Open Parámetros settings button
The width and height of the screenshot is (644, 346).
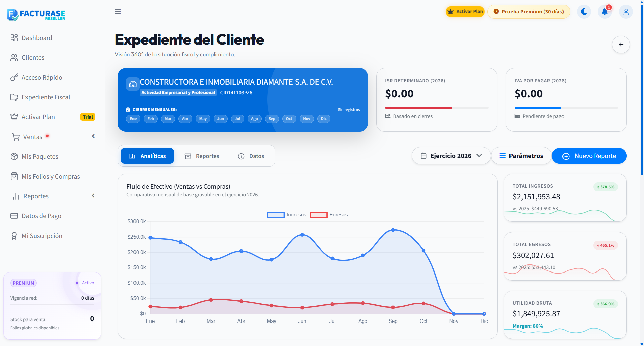click(521, 156)
